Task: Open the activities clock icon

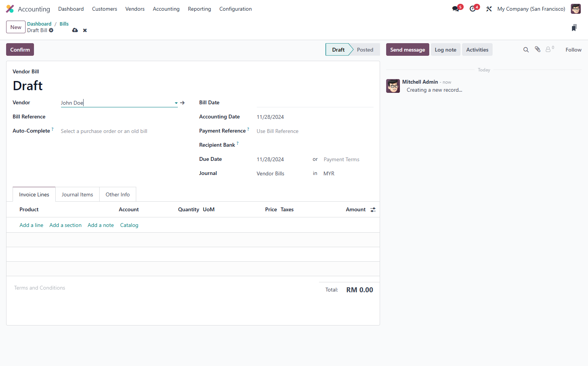Action: click(473, 9)
